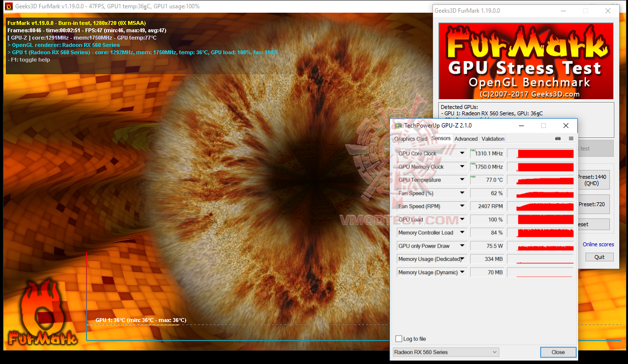Image resolution: width=628 pixels, height=364 pixels.
Task: Click the 75.5 W power draw value
Action: pyautogui.click(x=487, y=246)
